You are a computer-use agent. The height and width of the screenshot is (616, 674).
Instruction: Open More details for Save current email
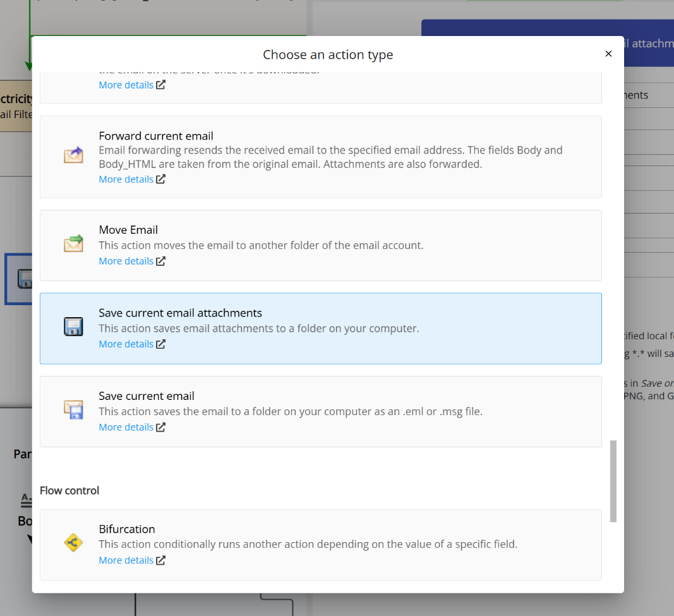(x=126, y=426)
